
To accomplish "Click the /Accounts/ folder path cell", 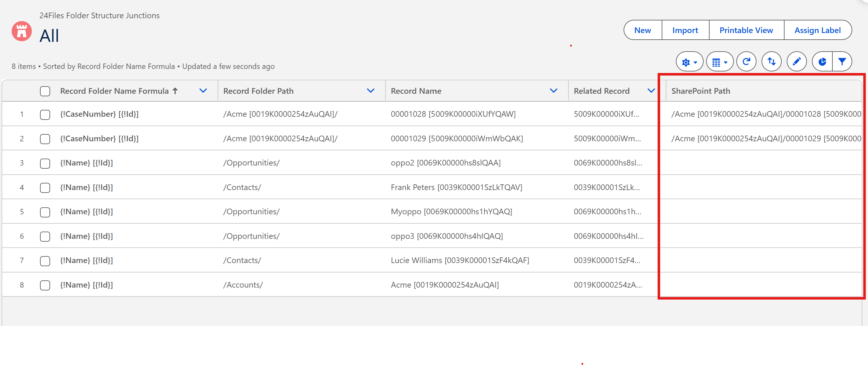I will (243, 285).
